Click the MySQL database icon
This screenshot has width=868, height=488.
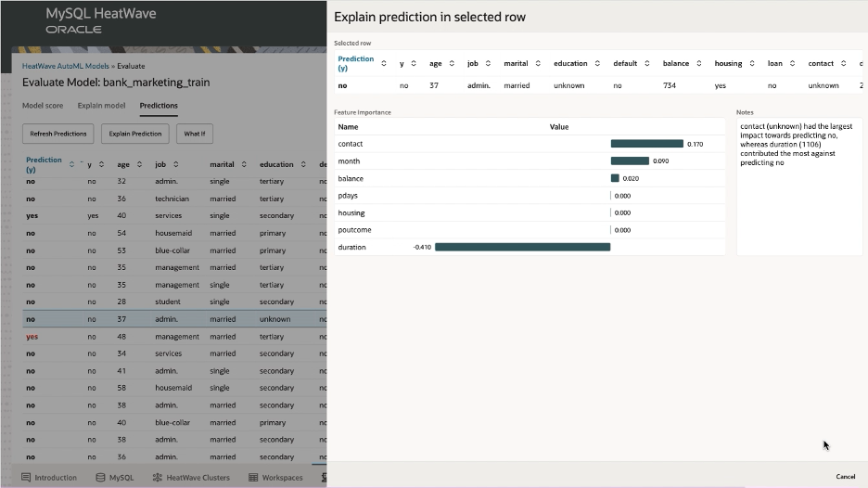tap(100, 478)
